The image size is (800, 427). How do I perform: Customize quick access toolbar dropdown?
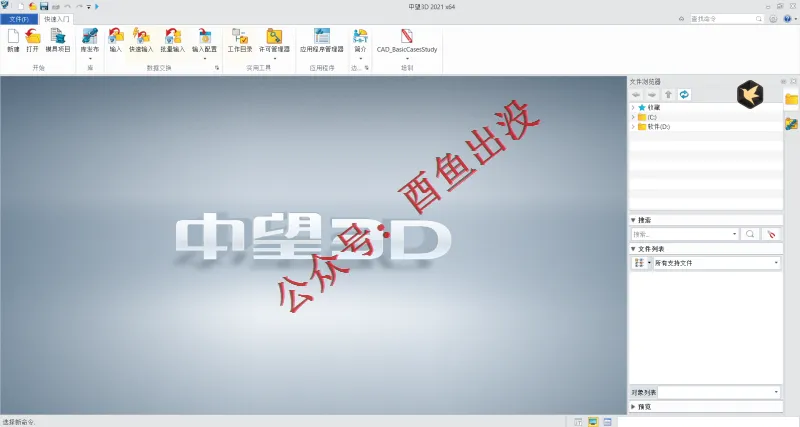pyautogui.click(x=89, y=7)
